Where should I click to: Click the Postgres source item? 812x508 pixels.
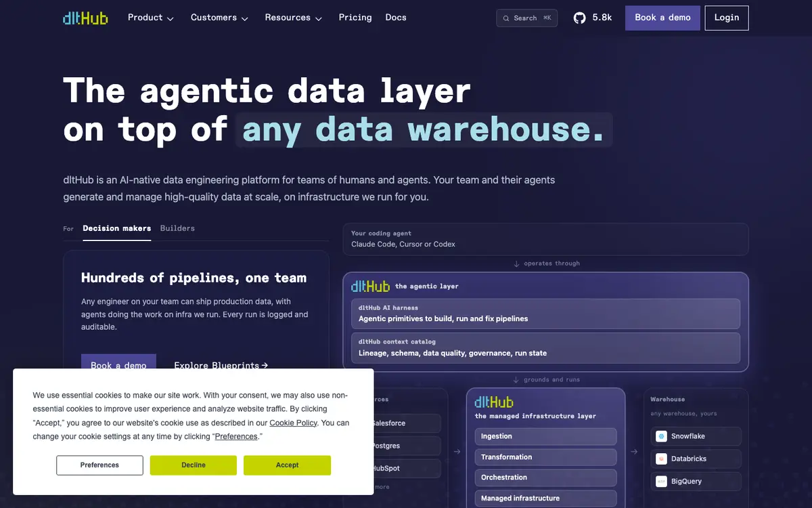tap(407, 446)
